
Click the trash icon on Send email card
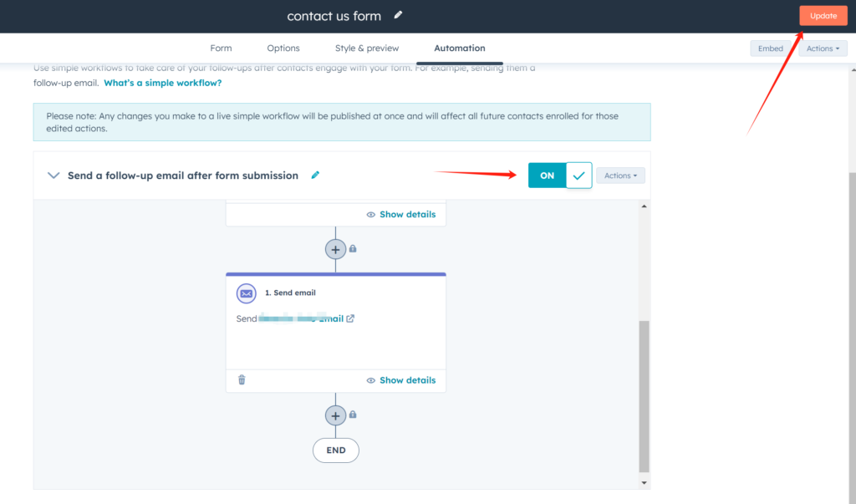[242, 379]
